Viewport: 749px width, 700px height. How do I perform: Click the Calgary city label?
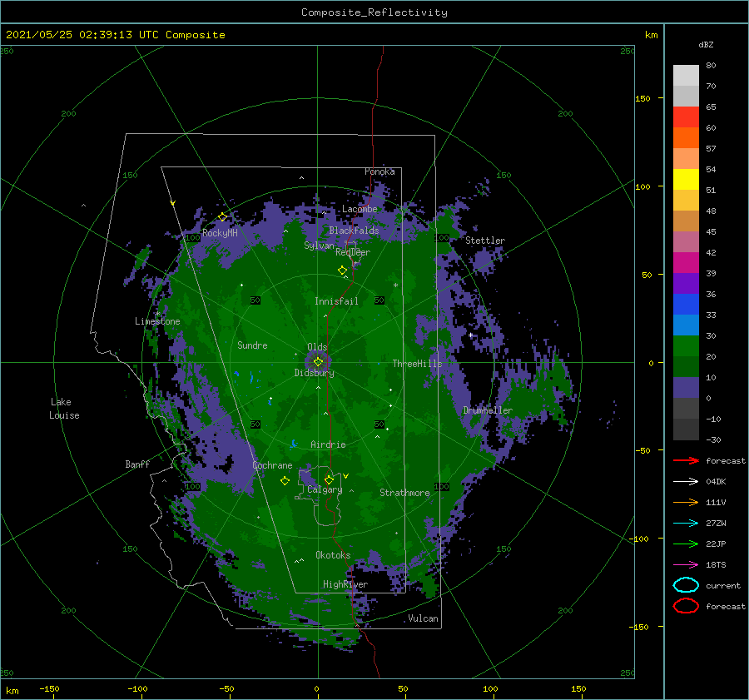point(325,489)
